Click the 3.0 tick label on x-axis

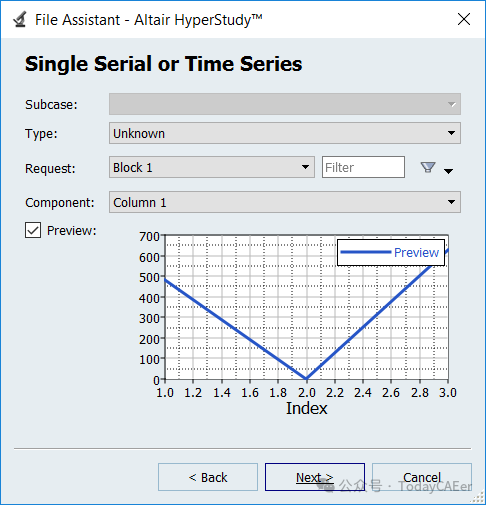[447, 393]
